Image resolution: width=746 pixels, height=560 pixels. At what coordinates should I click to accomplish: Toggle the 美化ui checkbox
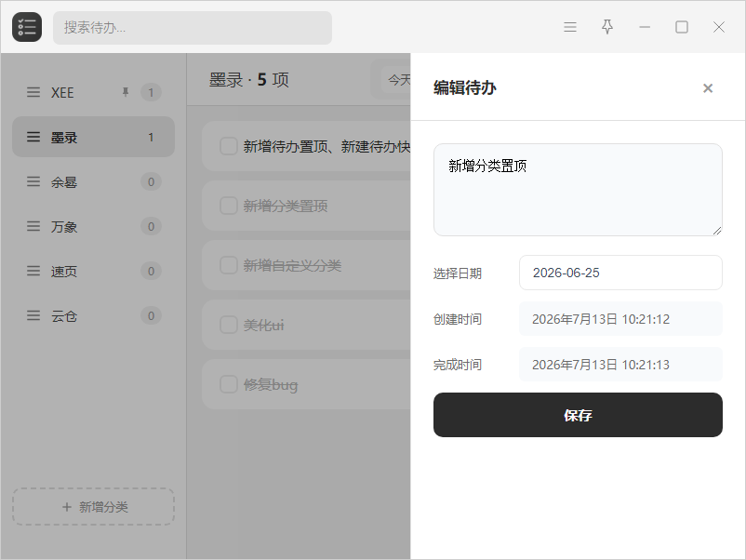click(229, 325)
